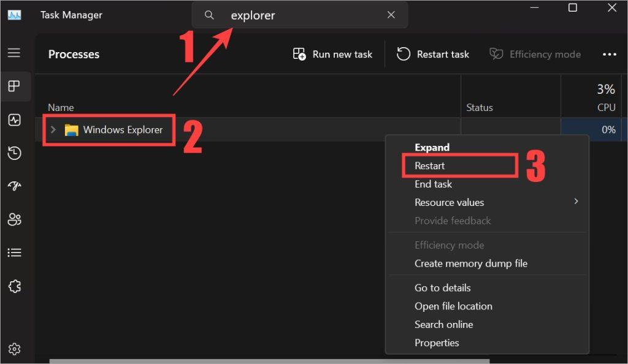Click the 0% CPU cell
Viewport: 628px width, 364px height.
coord(591,129)
